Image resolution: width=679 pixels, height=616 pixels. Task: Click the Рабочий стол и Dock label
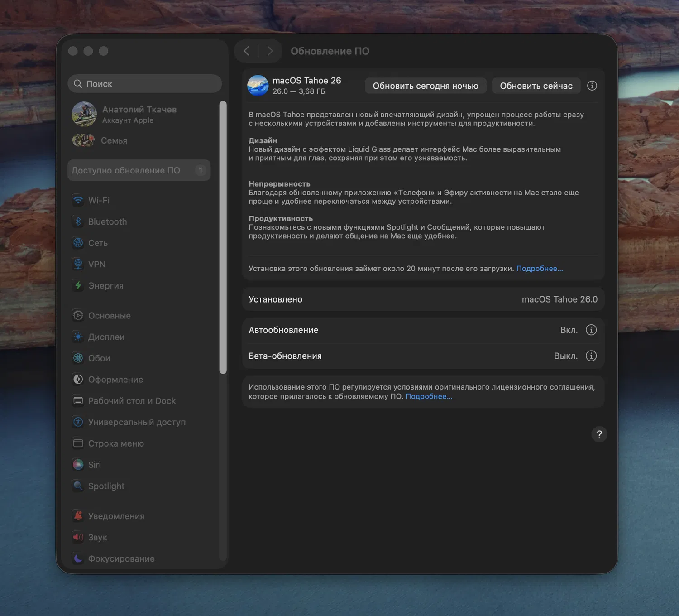point(132,400)
